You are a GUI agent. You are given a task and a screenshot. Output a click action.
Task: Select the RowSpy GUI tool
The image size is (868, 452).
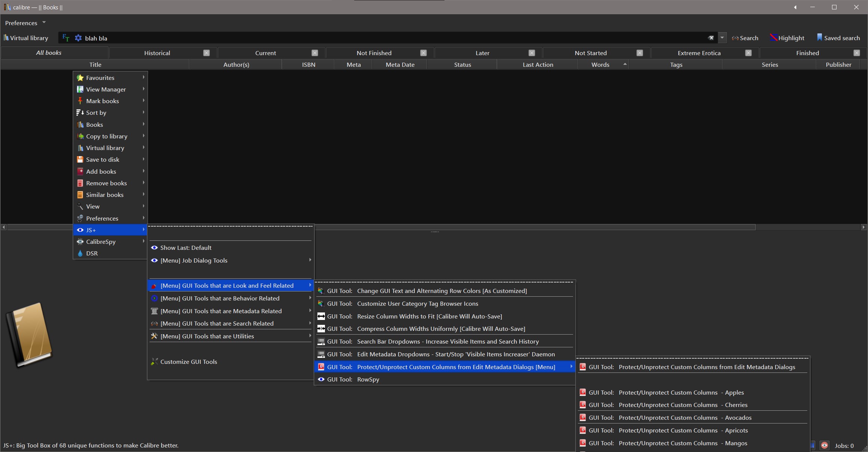[368, 379]
